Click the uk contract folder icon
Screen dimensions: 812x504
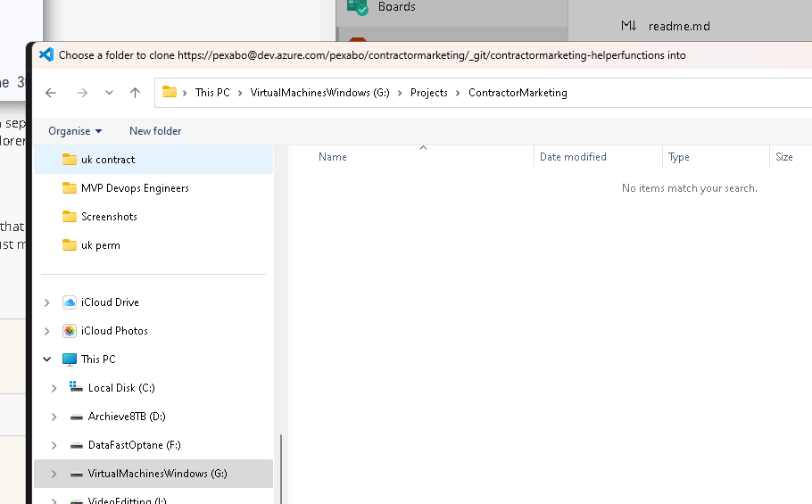click(x=70, y=160)
